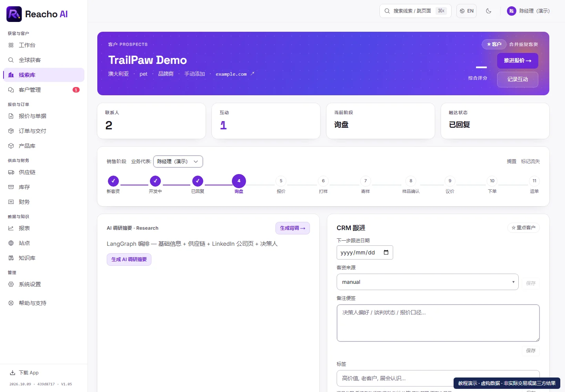The height and width of the screenshot is (392, 565).
Task: Select stage 5 报价 step
Action: point(281,181)
